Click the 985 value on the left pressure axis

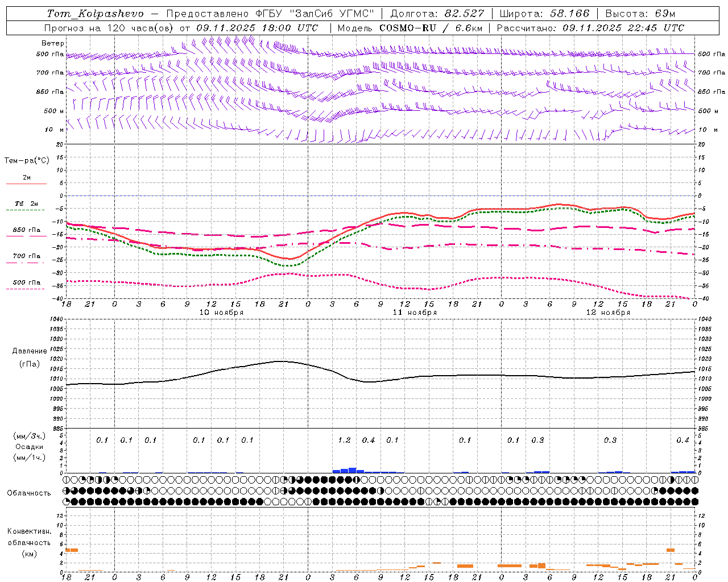click(x=59, y=429)
